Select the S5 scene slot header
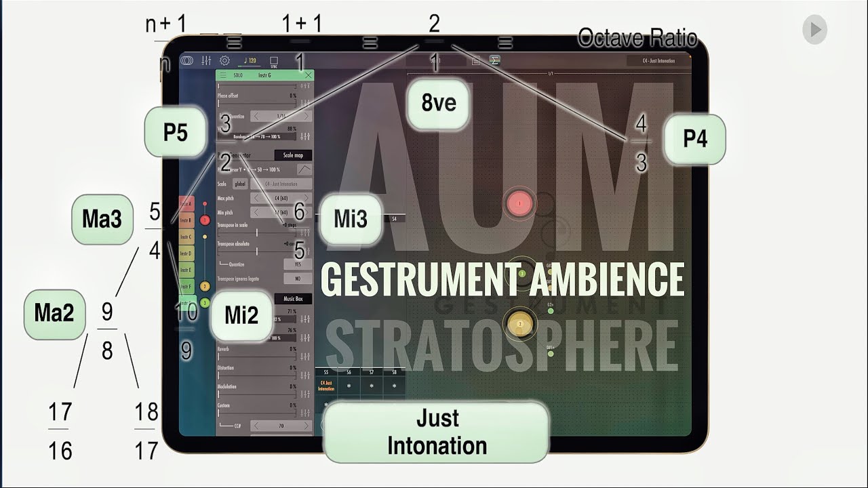Image resolution: width=868 pixels, height=488 pixels. click(x=326, y=372)
